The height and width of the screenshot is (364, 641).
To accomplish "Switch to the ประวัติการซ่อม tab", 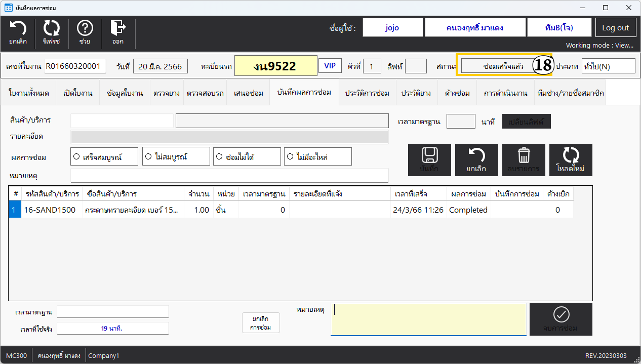I will coord(367,93).
